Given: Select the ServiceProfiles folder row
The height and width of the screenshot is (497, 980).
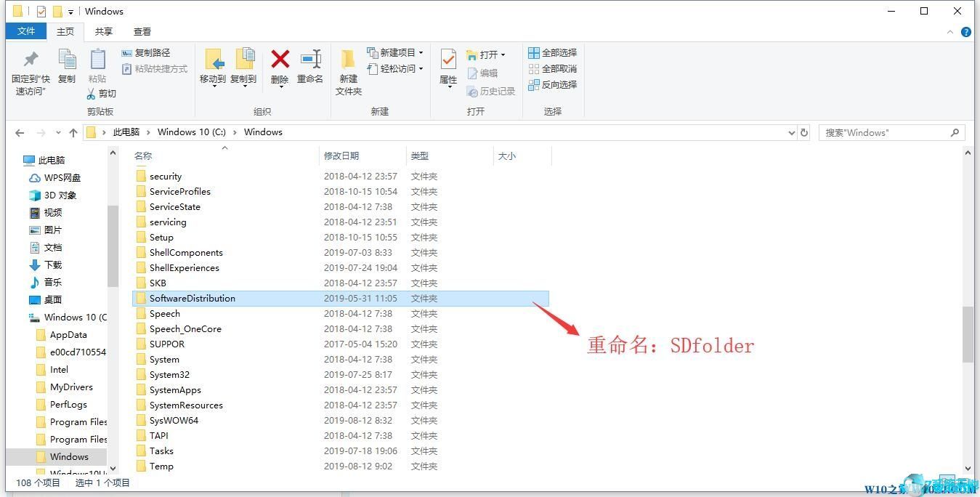Looking at the screenshot, I should (341, 192).
